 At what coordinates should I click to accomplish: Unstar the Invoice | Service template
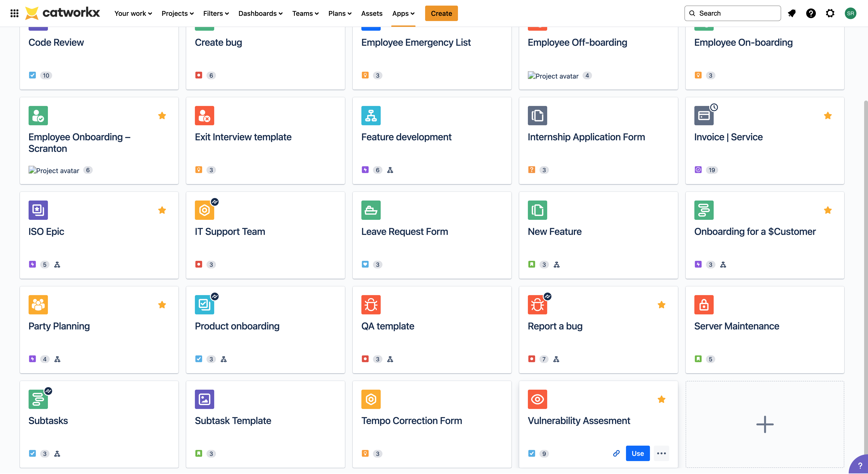(x=828, y=115)
